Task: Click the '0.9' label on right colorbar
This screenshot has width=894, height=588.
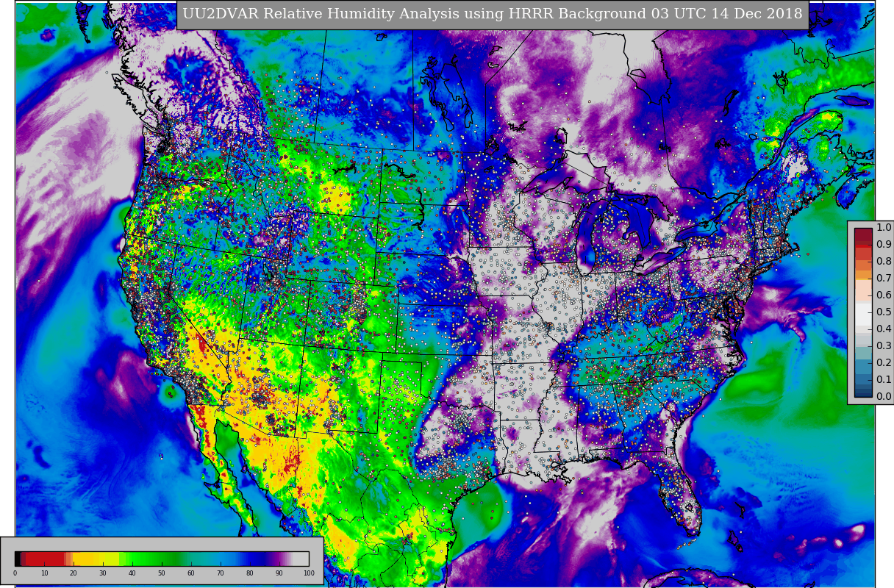Action: point(884,244)
